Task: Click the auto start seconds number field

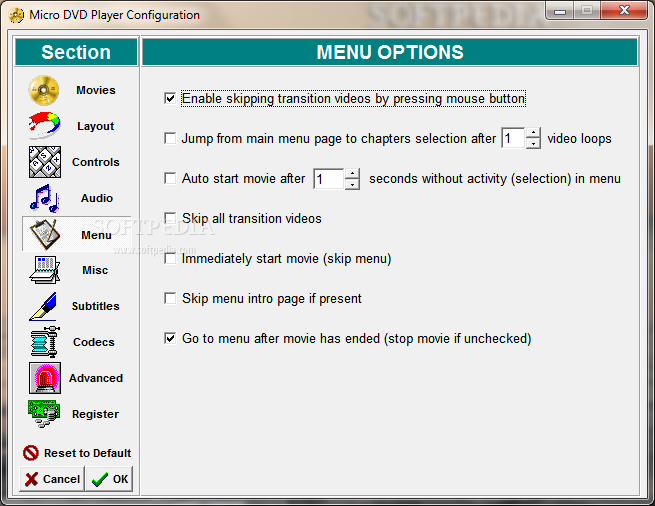Action: tap(329, 178)
